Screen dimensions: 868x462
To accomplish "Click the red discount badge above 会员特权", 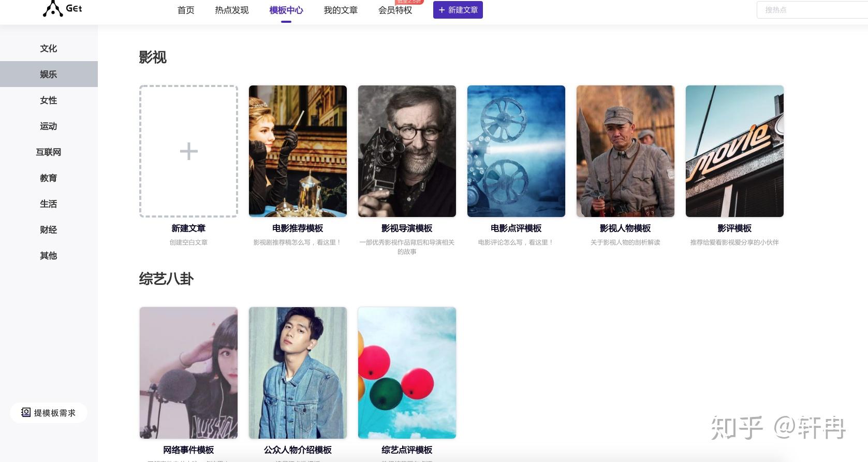I will [409, 2].
